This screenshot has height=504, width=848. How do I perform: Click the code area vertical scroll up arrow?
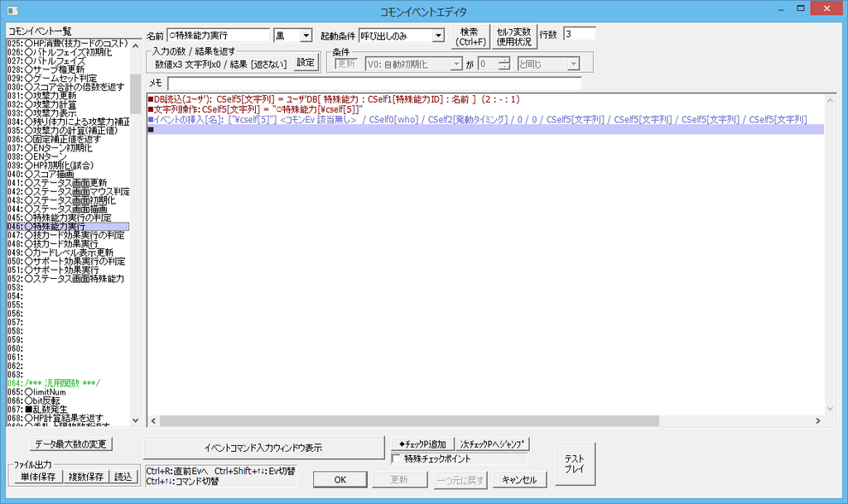coord(830,100)
